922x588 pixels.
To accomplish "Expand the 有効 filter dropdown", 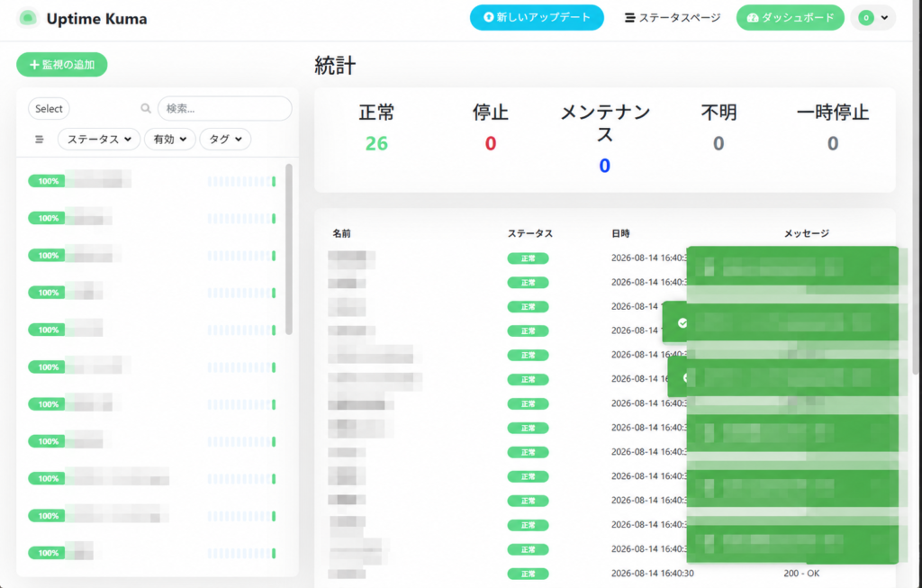I will (x=170, y=140).
